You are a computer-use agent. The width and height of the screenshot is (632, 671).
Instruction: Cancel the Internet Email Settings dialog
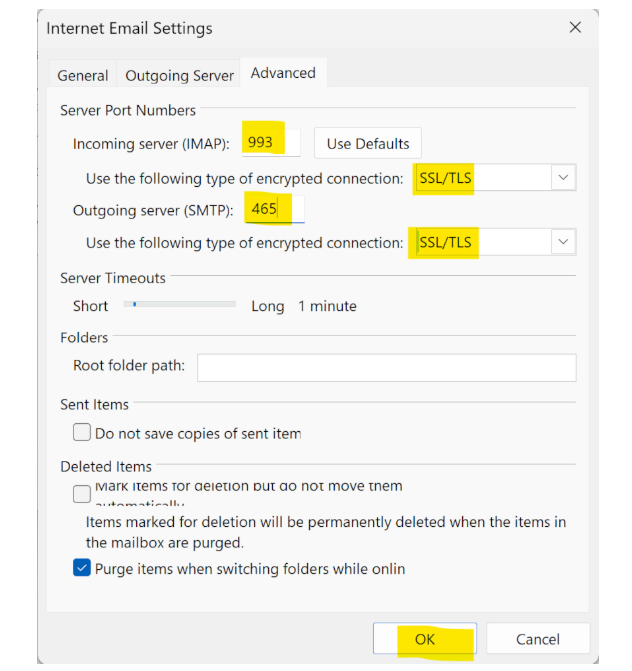(x=537, y=639)
